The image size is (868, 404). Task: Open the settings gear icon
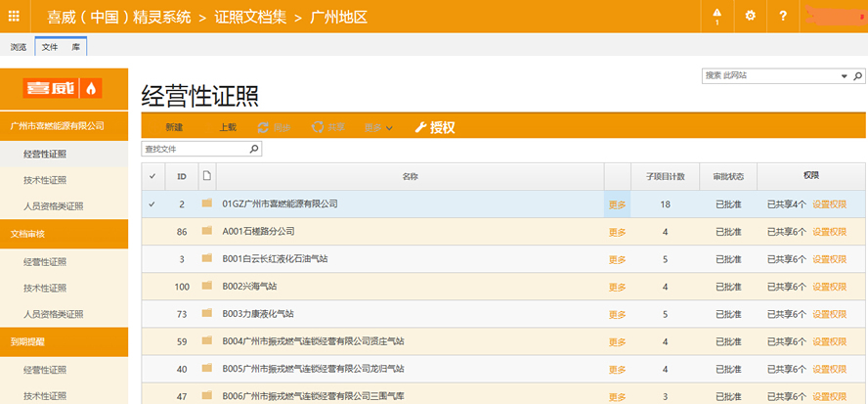click(750, 16)
